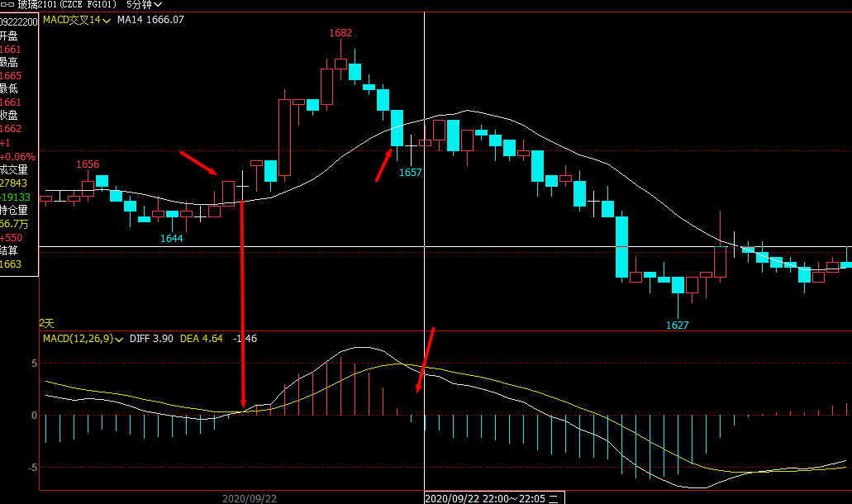Click the DEA 4.64 value readout
This screenshot has height=504, width=852.
pyautogui.click(x=202, y=339)
